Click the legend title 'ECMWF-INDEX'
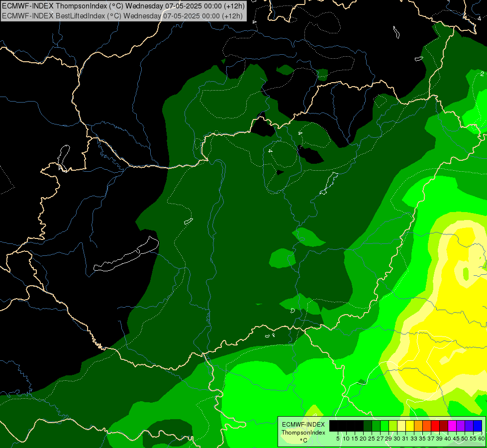 click(x=303, y=425)
